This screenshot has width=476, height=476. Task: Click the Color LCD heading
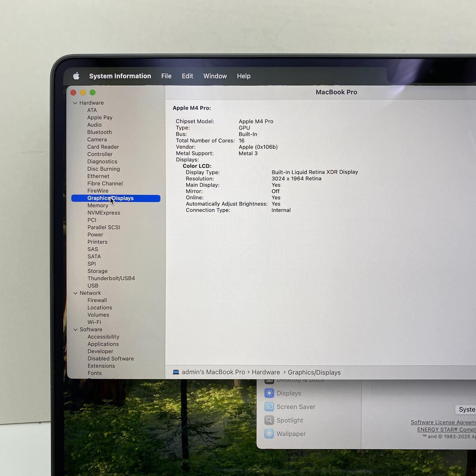197,166
